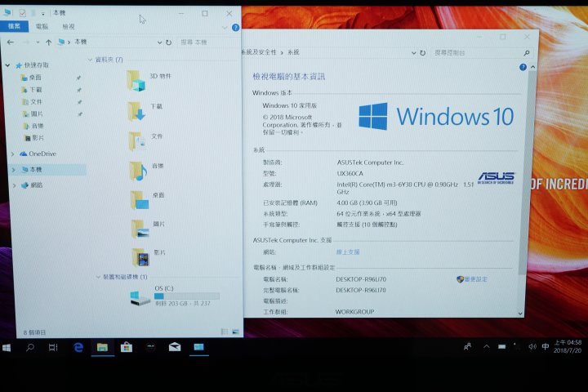This screenshot has height=392, width=588.
Task: Open the 檔案 ribbon tab
Action: [x=14, y=26]
